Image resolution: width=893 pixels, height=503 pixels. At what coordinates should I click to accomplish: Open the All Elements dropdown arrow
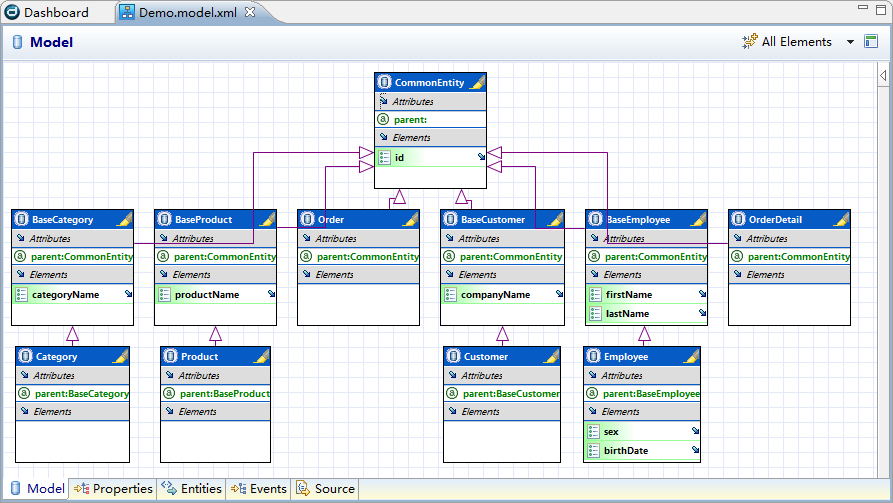click(849, 42)
